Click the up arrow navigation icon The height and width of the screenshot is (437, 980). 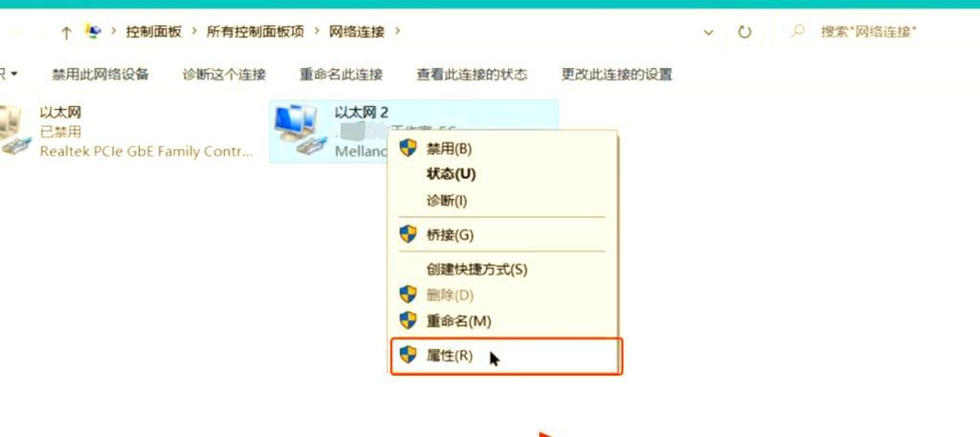66,33
